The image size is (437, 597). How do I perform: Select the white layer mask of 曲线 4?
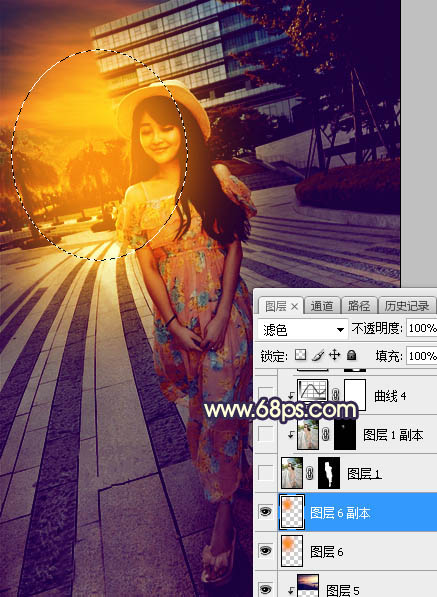355,395
